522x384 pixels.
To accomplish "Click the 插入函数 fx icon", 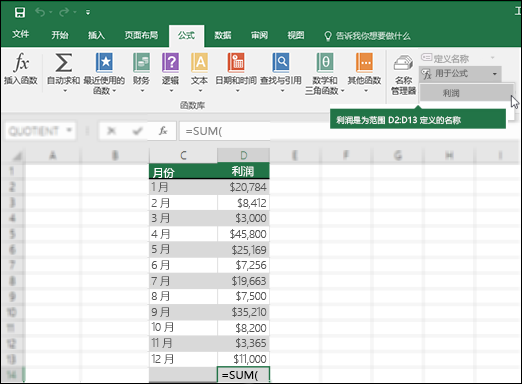I will click(x=21, y=63).
